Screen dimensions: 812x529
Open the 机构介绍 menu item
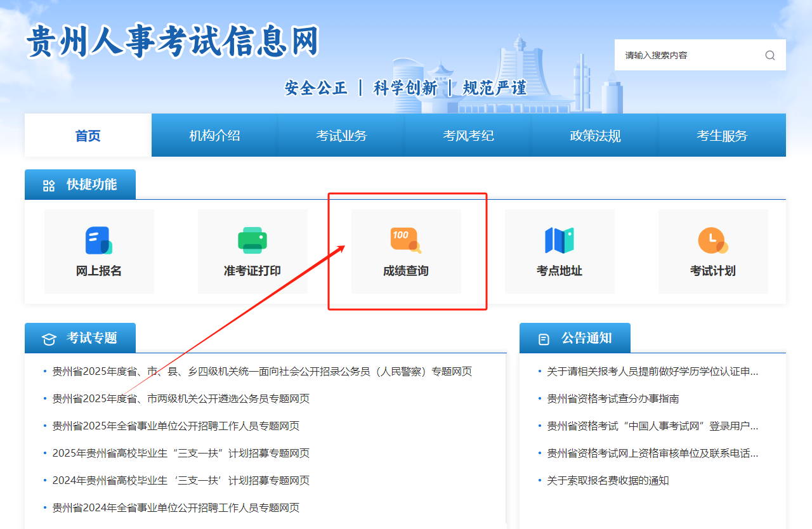click(214, 136)
